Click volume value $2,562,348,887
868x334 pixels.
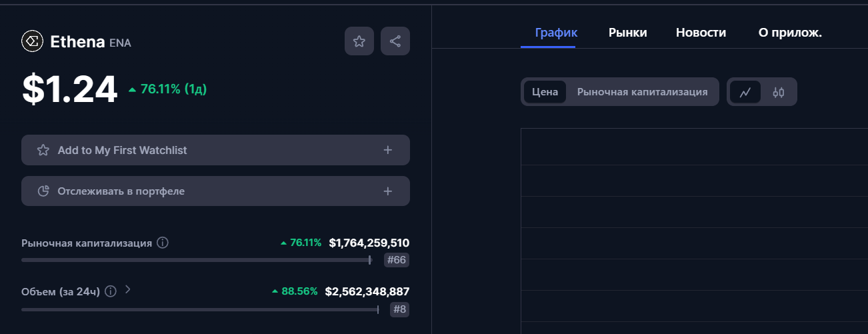coord(367,291)
